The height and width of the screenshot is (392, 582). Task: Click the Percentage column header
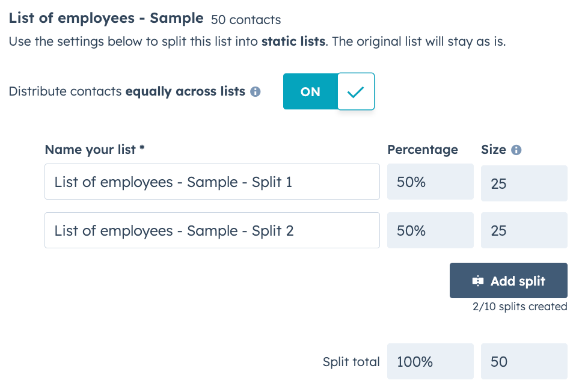[423, 150]
